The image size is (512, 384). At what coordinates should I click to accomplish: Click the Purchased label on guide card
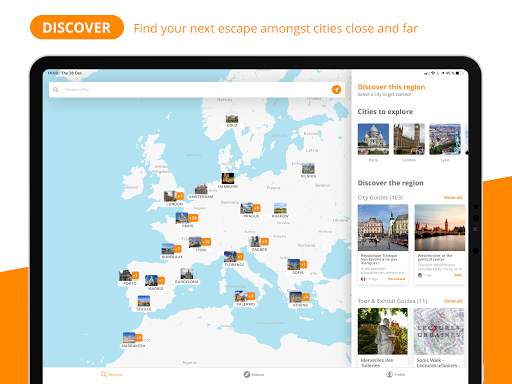pos(397,279)
